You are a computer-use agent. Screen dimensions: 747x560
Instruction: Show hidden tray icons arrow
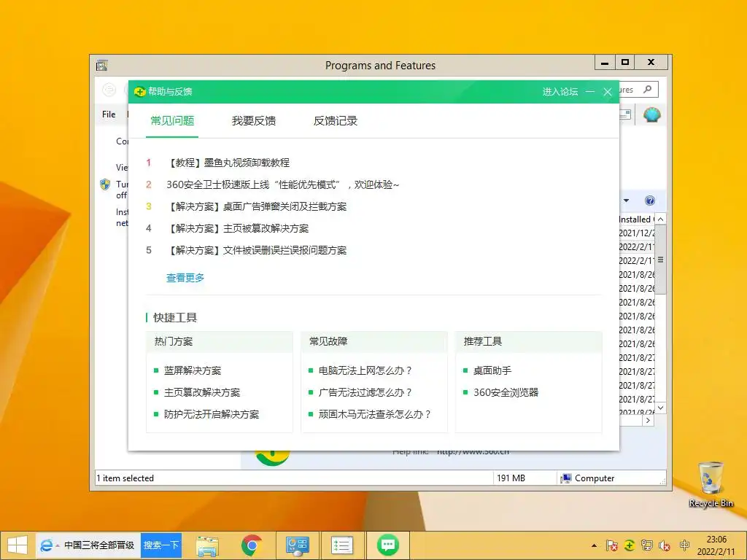click(x=594, y=545)
